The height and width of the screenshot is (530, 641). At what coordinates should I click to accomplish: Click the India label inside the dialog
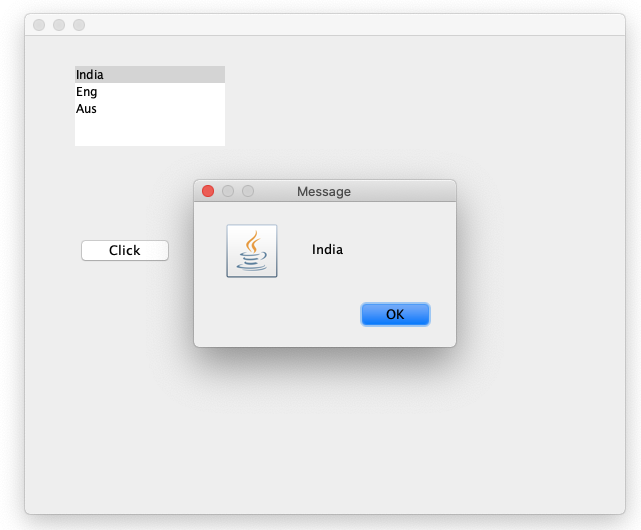(327, 249)
